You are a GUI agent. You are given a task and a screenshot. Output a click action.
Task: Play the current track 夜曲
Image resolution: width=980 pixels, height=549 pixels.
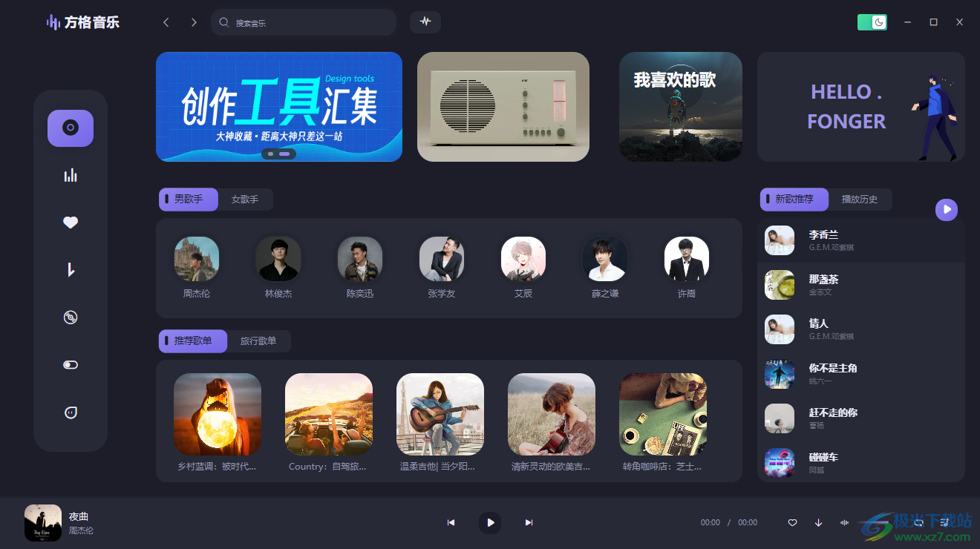490,523
